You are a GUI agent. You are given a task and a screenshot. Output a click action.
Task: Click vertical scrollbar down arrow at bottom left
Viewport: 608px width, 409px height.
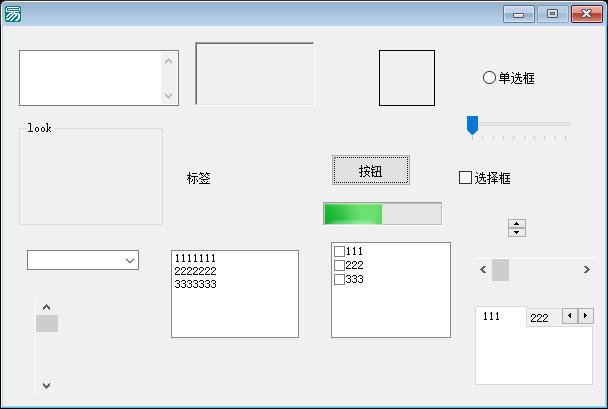coord(46,385)
